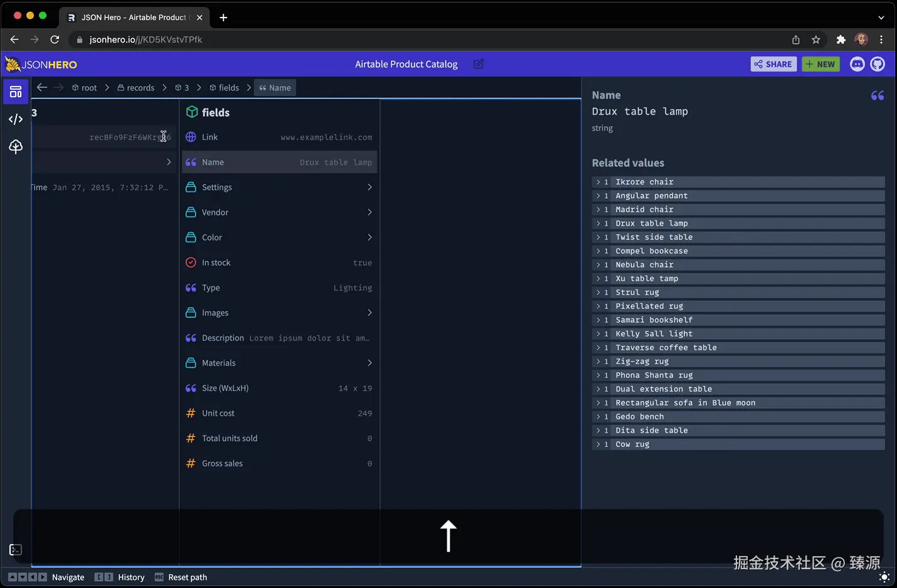897x588 pixels.
Task: Click the Nebula chair related value
Action: (738, 265)
